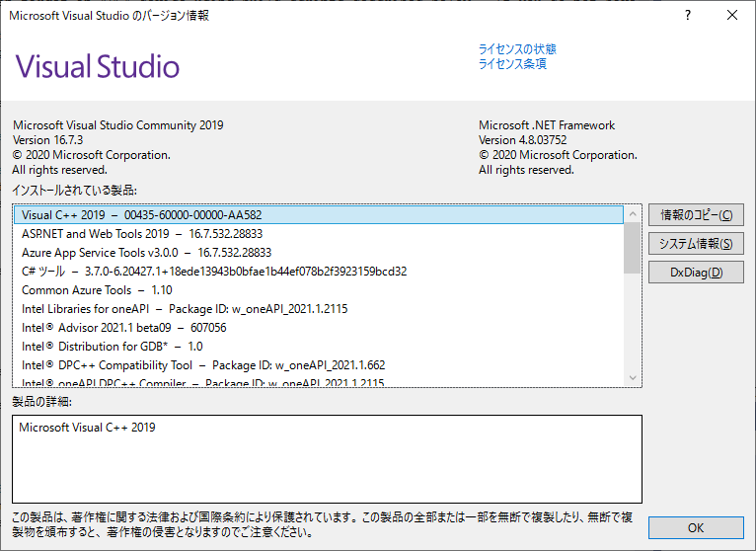Select Azure App Service Tools v3.0.0 row

[x=319, y=253]
